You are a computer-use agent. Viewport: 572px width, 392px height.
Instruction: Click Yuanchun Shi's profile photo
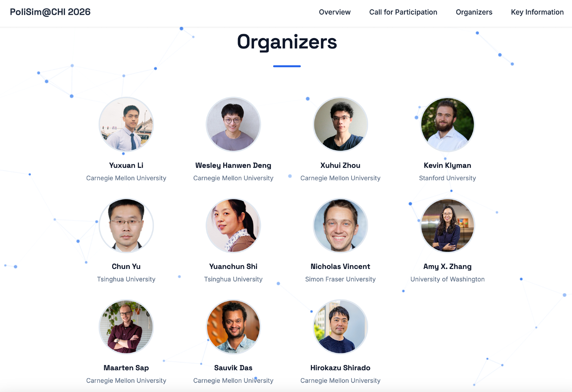coord(233,225)
